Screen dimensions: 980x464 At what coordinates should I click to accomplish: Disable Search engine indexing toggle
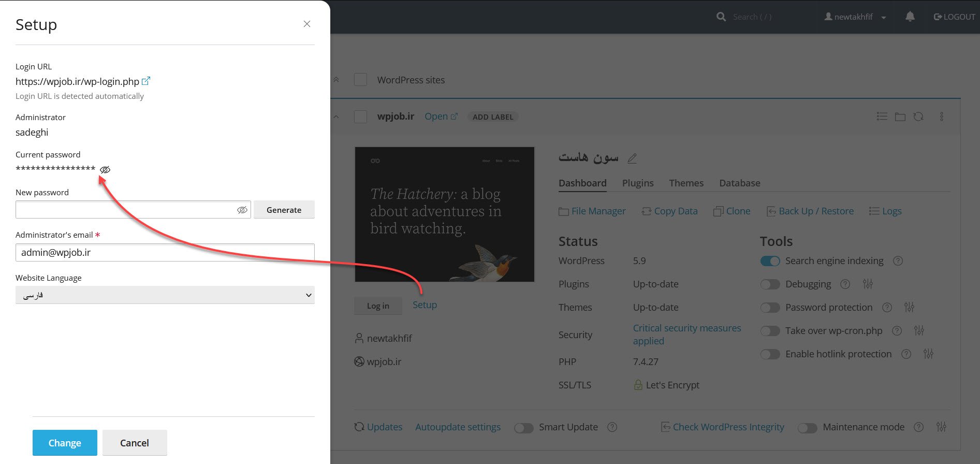click(770, 261)
